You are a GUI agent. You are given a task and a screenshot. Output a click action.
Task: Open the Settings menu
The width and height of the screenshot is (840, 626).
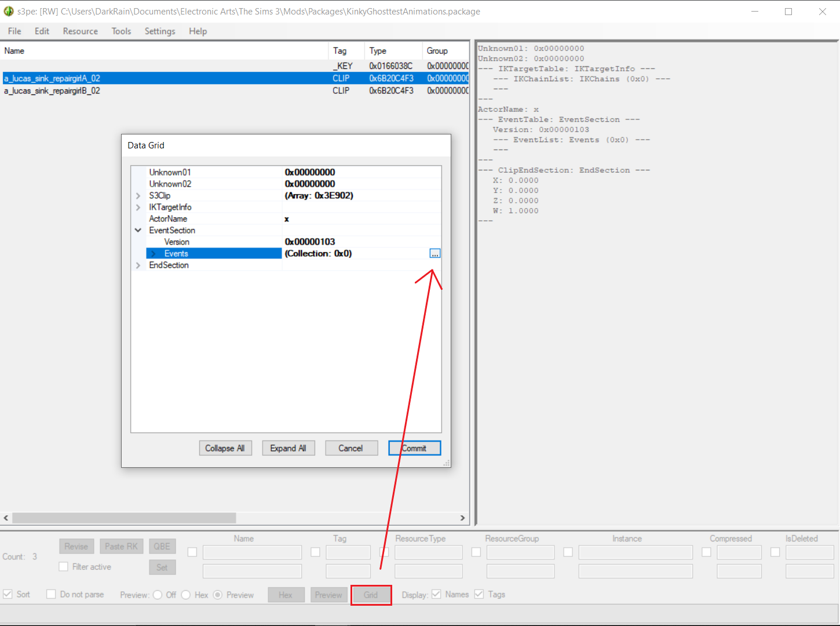pos(160,31)
